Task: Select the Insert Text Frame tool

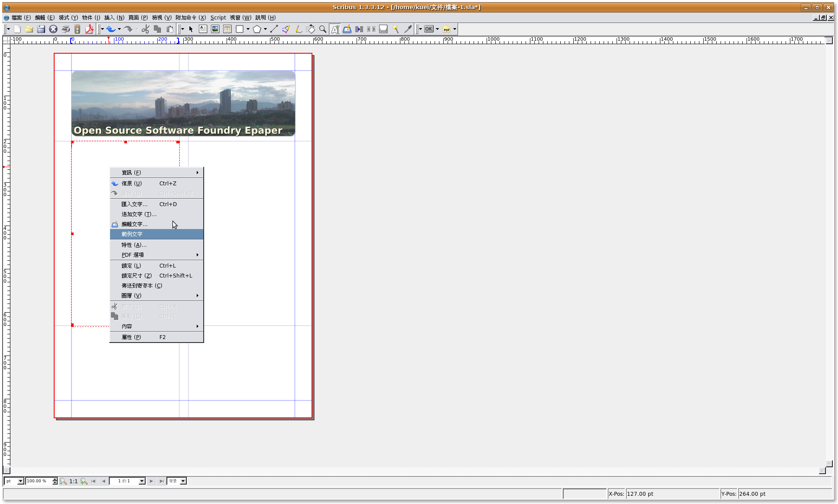Action: [203, 29]
